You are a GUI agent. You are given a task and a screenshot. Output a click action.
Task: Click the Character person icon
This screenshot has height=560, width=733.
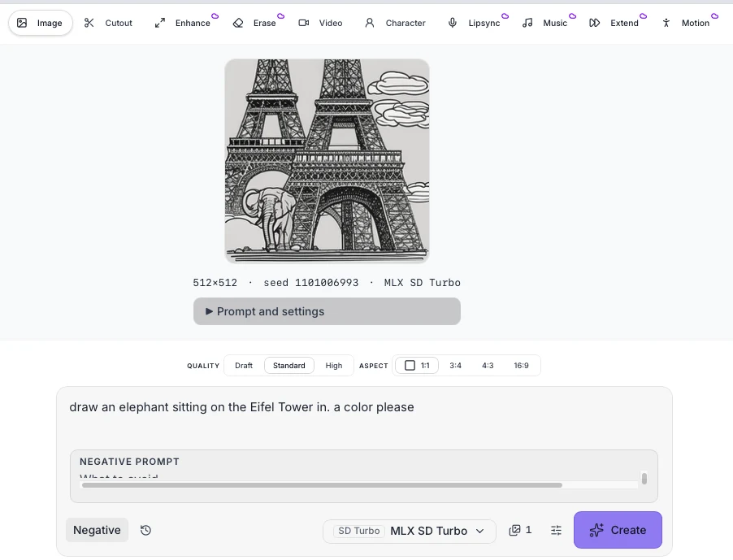369,23
